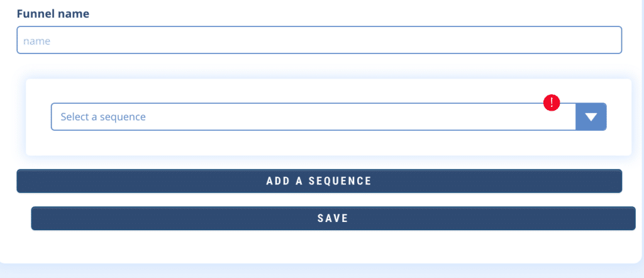
Task: Show the validation warning badge on the sequence selector
Action: (x=552, y=103)
